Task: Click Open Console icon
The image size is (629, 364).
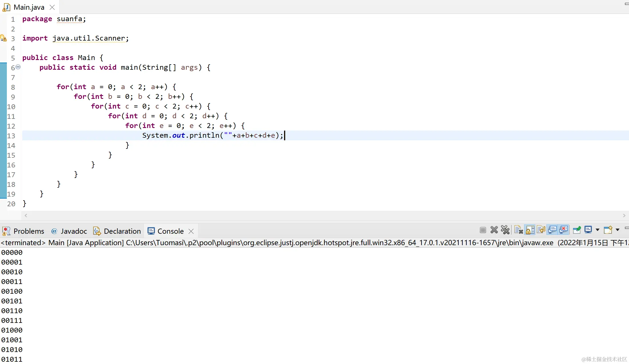Action: 608,230
